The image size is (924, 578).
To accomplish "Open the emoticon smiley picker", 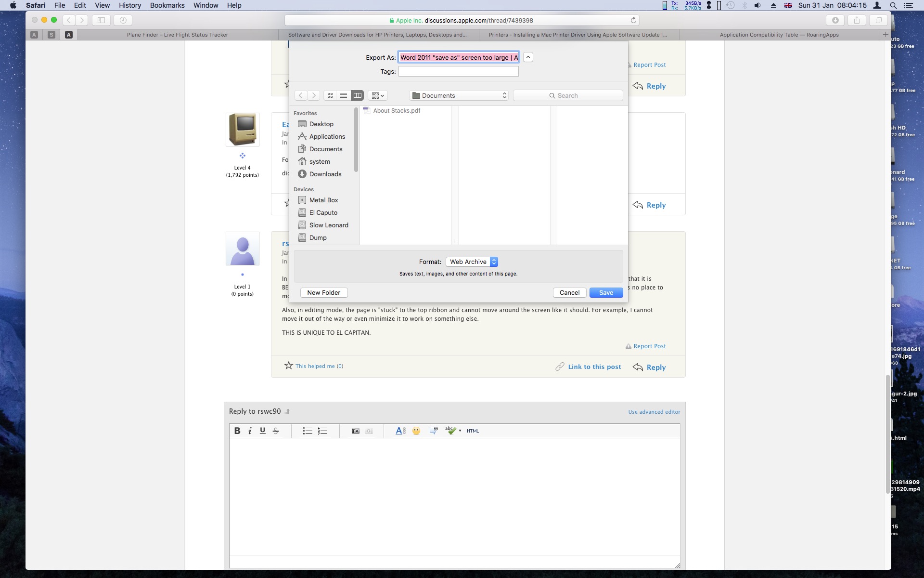I will tap(416, 431).
